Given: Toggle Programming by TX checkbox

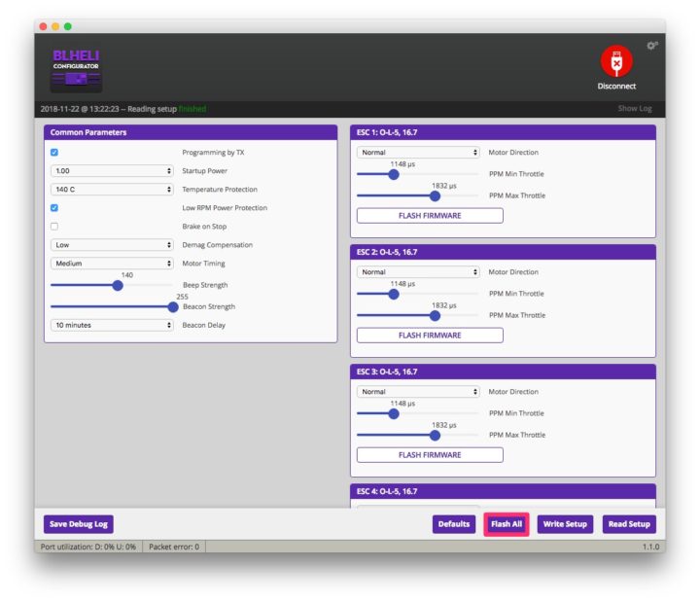Looking at the screenshot, I should (x=54, y=153).
